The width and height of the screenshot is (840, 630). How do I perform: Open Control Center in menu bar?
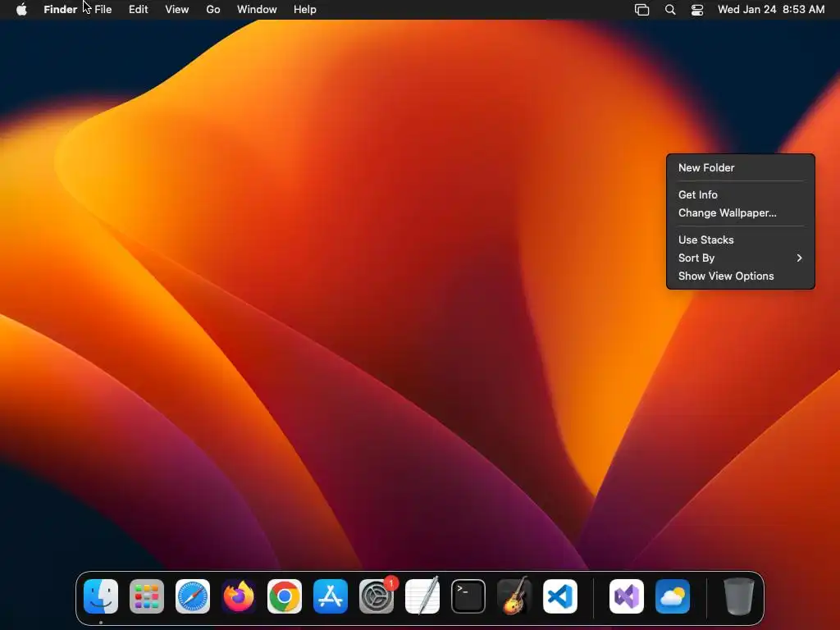[x=697, y=10]
